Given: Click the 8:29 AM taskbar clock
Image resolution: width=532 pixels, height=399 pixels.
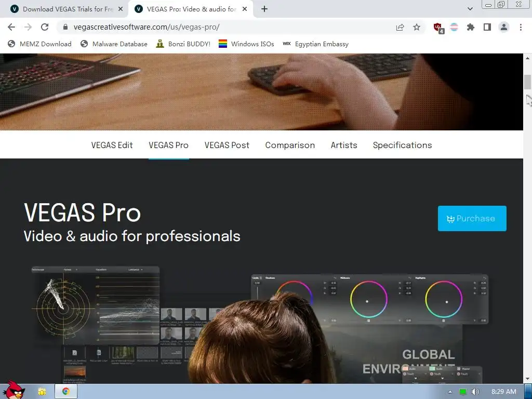Looking at the screenshot, I should (503, 392).
